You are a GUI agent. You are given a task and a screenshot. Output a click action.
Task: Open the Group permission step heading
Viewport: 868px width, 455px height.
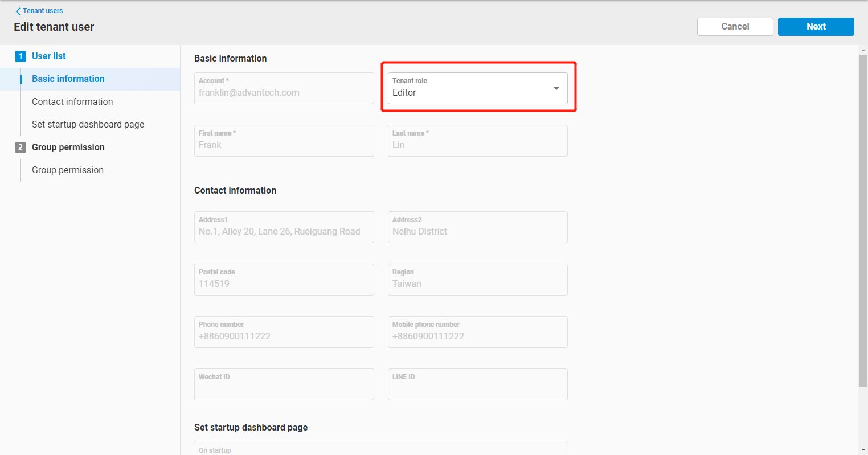click(x=68, y=147)
